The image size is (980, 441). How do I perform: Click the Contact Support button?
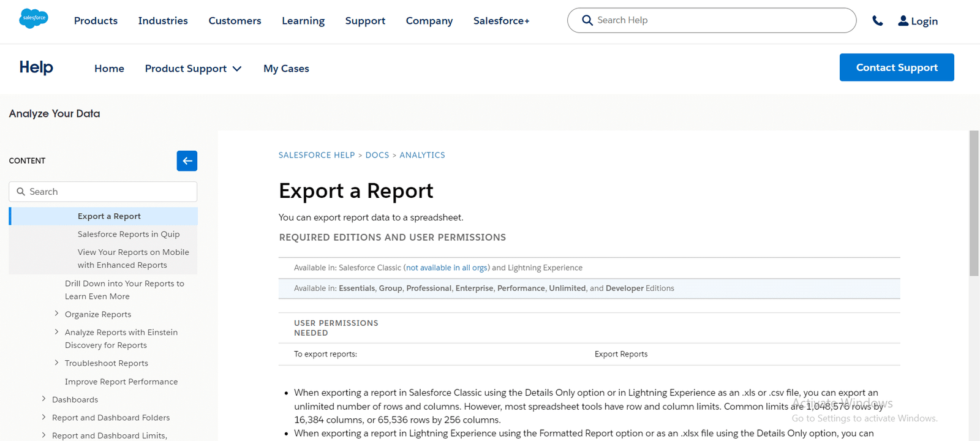pos(897,67)
